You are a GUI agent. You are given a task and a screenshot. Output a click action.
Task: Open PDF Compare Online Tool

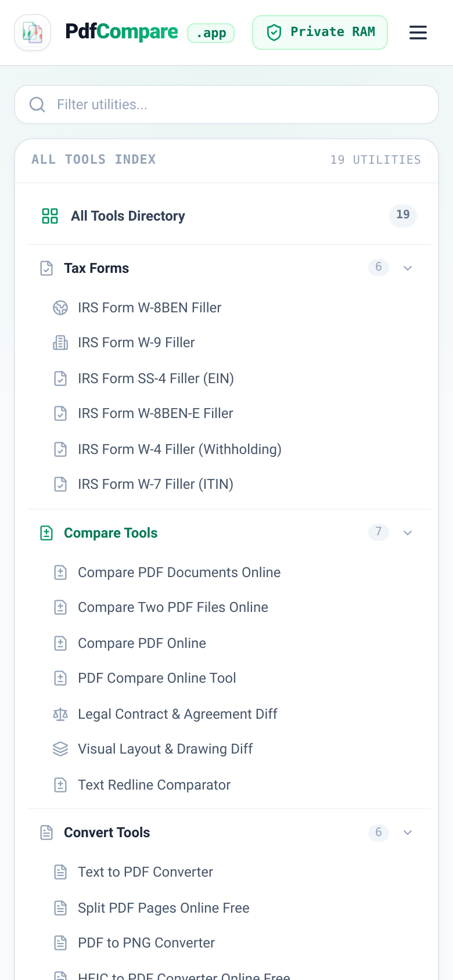[157, 678]
